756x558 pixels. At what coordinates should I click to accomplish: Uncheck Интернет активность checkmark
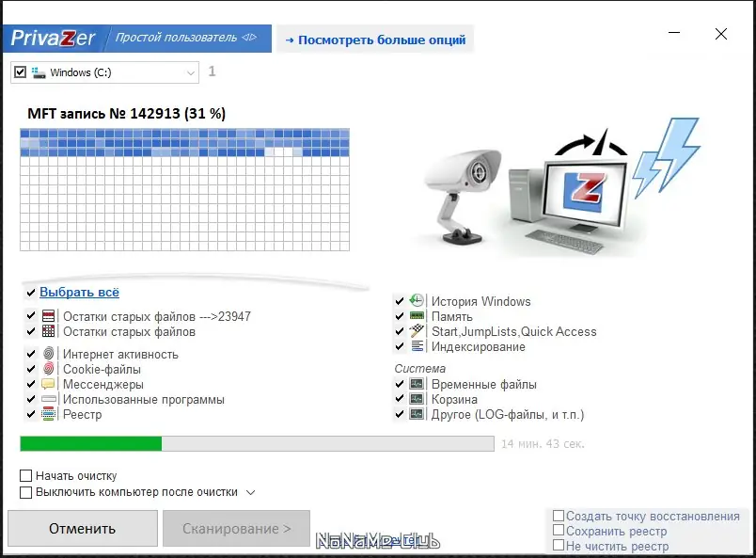(x=31, y=354)
